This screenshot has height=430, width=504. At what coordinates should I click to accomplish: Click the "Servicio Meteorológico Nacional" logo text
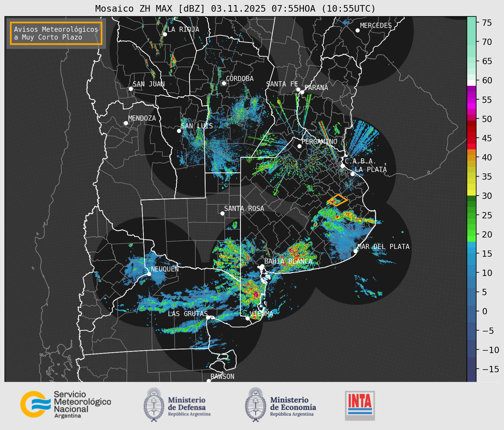coord(82,405)
